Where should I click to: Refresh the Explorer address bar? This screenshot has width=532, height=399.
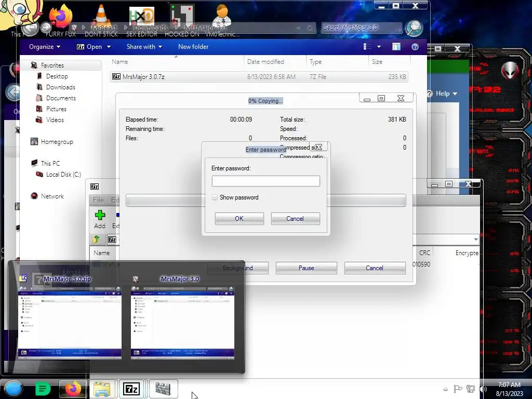[x=310, y=28]
